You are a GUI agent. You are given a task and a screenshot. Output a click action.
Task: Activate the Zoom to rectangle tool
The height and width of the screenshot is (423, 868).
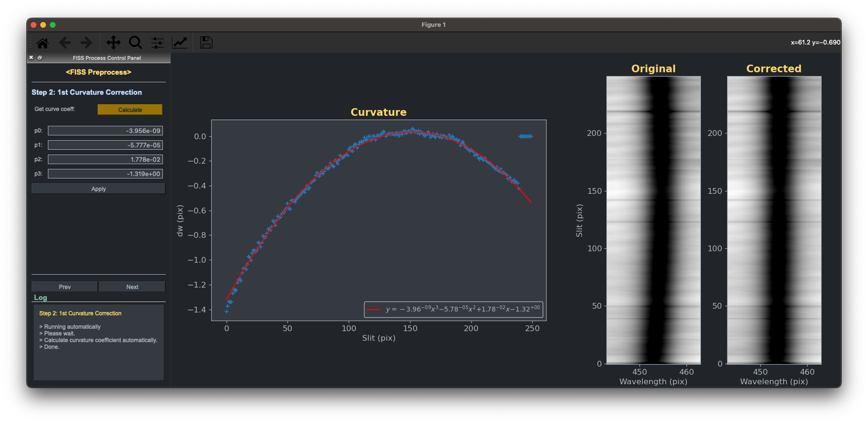[x=136, y=43]
